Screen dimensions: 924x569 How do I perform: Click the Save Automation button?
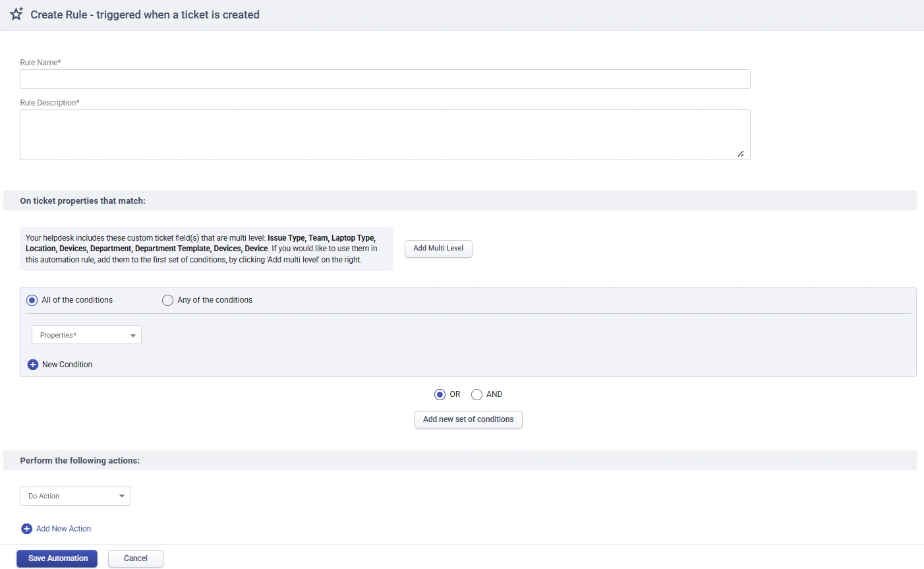pos(57,558)
